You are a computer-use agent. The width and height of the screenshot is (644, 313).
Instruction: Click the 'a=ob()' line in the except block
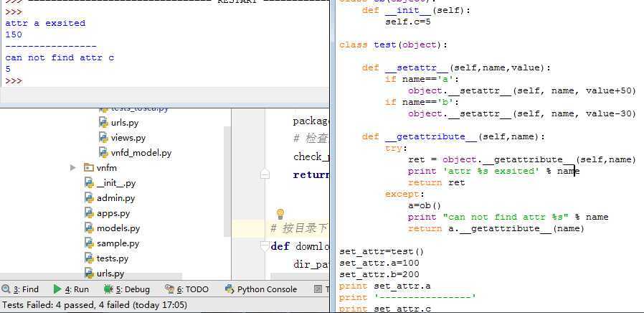point(425,205)
